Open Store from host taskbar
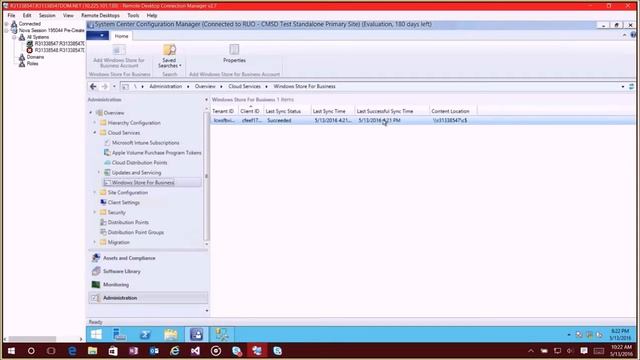The height and width of the screenshot is (360, 640). pos(113,351)
